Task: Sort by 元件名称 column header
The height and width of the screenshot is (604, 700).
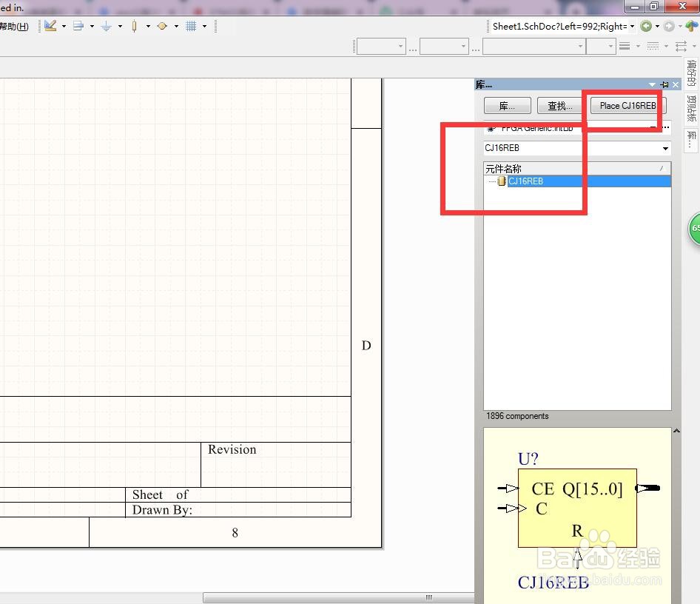Action: point(577,169)
